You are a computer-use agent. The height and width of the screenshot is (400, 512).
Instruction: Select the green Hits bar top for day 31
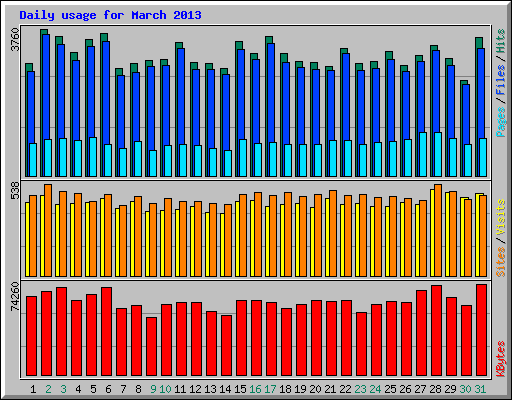479,43
